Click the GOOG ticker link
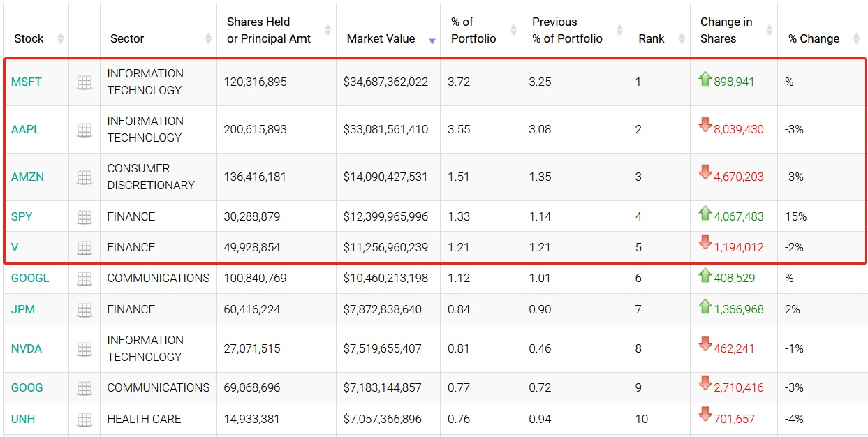This screenshot has height=437, width=868. (27, 388)
